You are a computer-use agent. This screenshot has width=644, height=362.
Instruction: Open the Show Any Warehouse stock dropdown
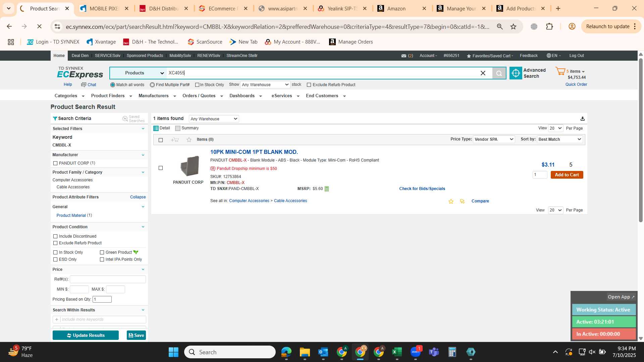pyautogui.click(x=265, y=85)
